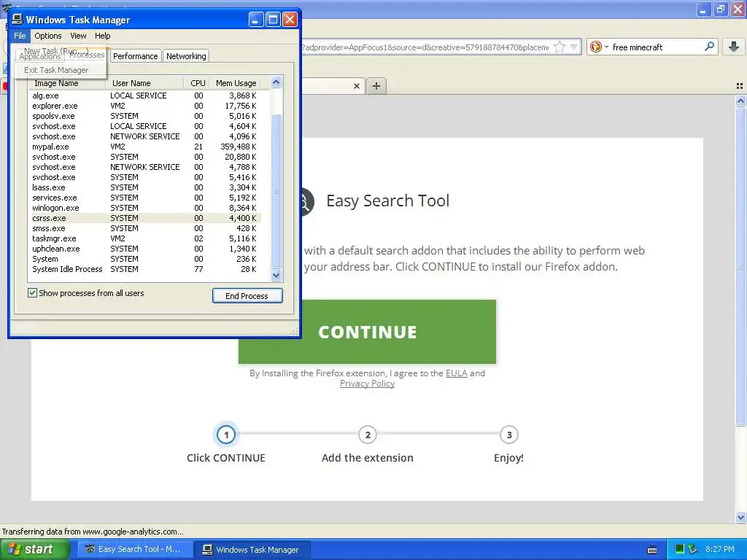Viewport: 747px width, 560px height.
Task: Open the File menu in Task Manager
Action: pyautogui.click(x=20, y=36)
